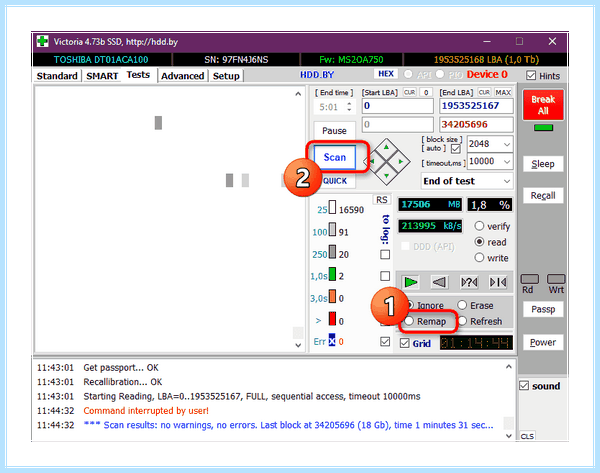Click the green up arrow in navigator diamond
This screenshot has height=473, width=600.
coord(386,147)
